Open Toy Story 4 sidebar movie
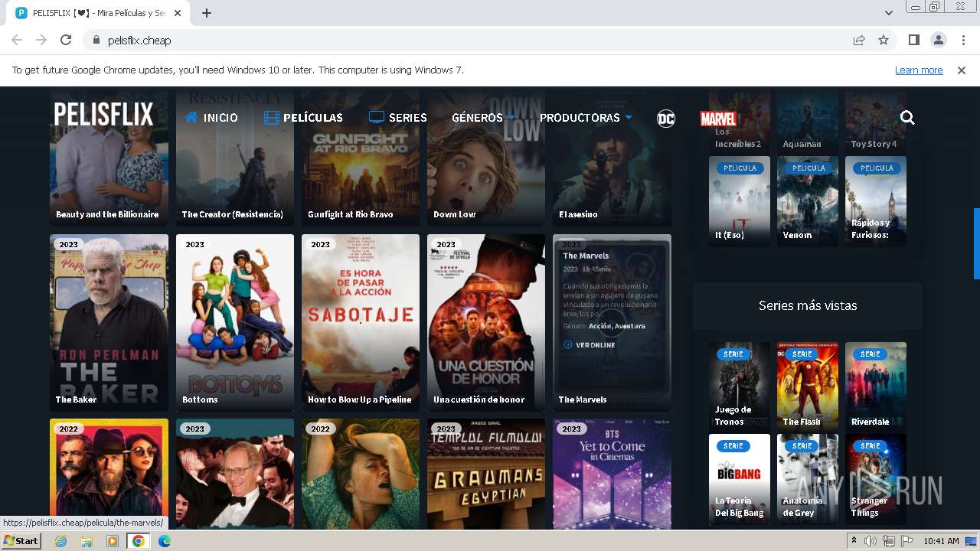This screenshot has width=980, height=551. (x=876, y=120)
